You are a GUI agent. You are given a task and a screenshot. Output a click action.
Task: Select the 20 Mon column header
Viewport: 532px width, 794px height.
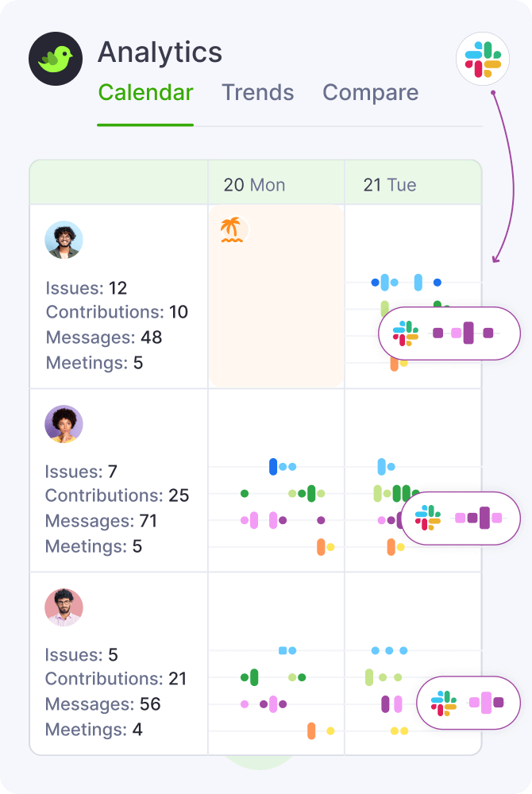(254, 185)
